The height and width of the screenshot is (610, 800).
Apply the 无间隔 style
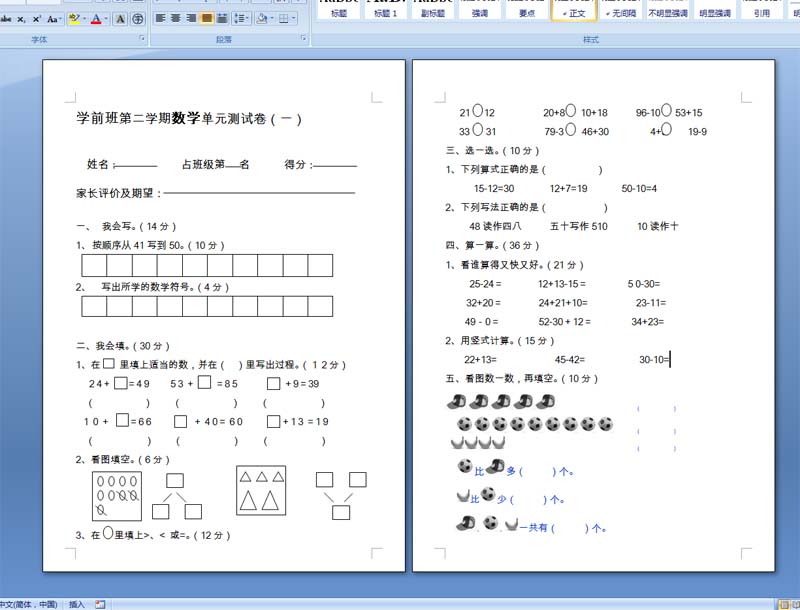click(x=620, y=10)
